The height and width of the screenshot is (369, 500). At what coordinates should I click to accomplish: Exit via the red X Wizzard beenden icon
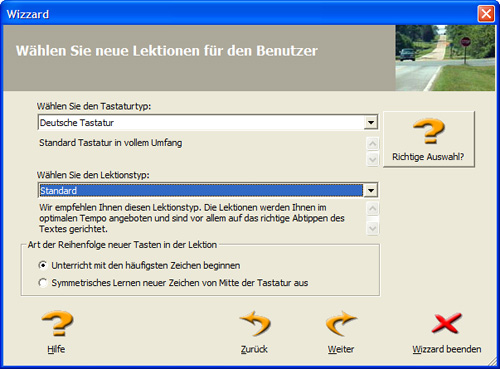click(446, 323)
